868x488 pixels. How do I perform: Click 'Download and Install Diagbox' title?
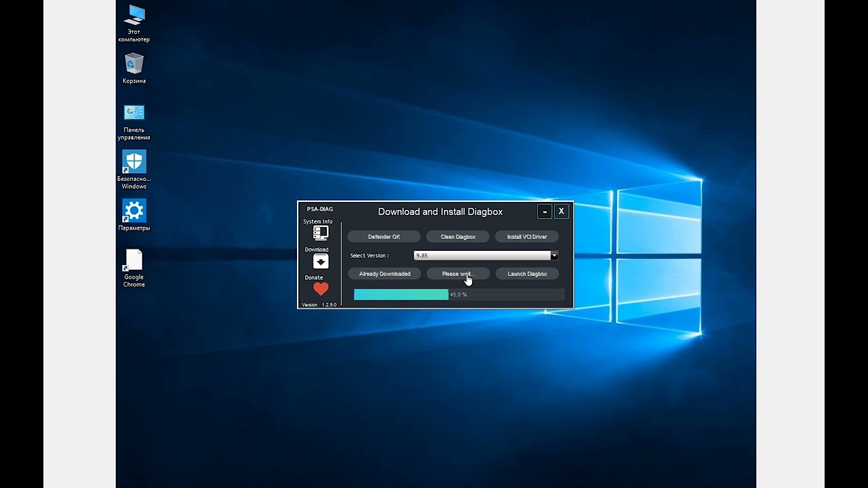(440, 211)
